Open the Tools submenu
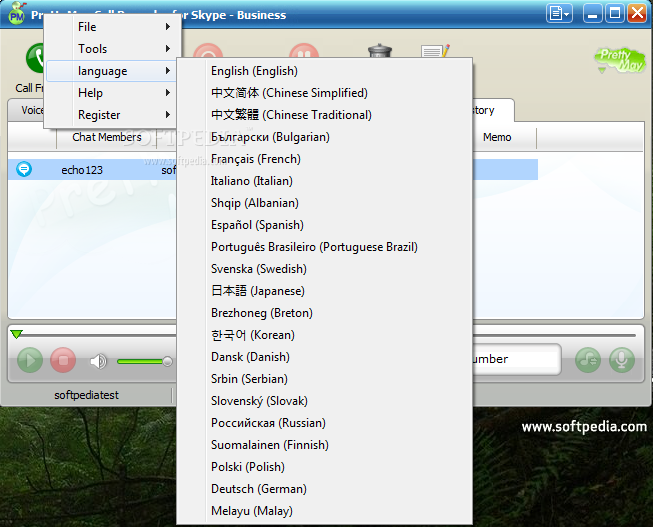Viewport: 653px width, 527px height. [x=112, y=49]
